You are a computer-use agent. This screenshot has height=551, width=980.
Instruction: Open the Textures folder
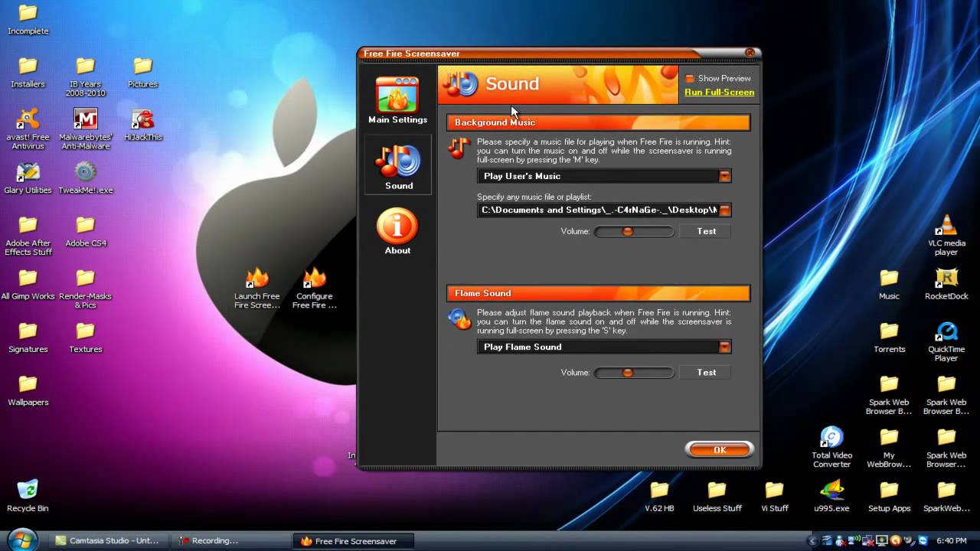[x=86, y=336]
